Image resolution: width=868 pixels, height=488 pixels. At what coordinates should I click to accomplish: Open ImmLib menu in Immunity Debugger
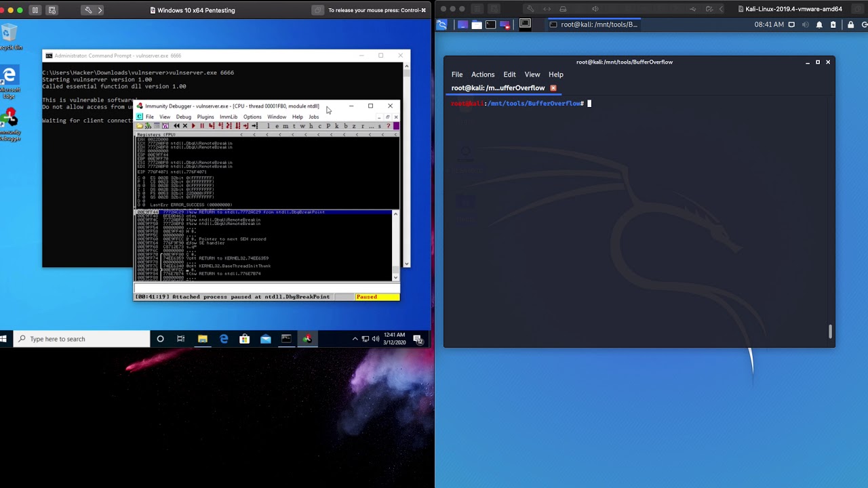coord(229,117)
